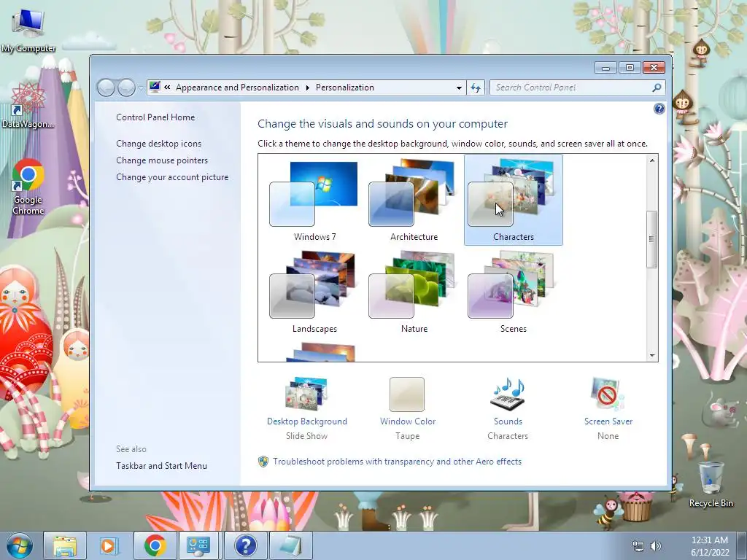747x560 pixels.
Task: Open Taskbar and Start Menu link
Action: click(161, 466)
